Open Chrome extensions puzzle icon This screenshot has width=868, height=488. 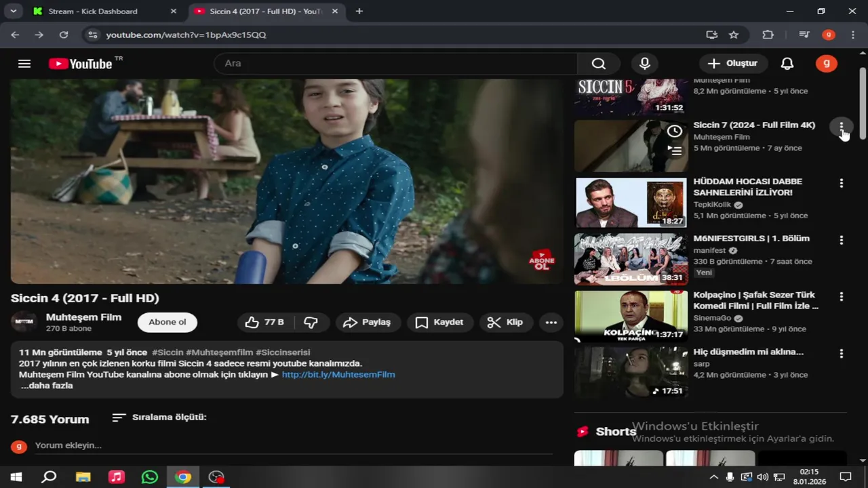[x=768, y=35]
